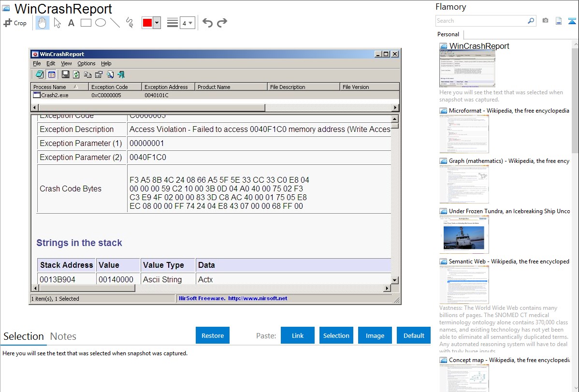Redo the last annotation

(x=222, y=23)
